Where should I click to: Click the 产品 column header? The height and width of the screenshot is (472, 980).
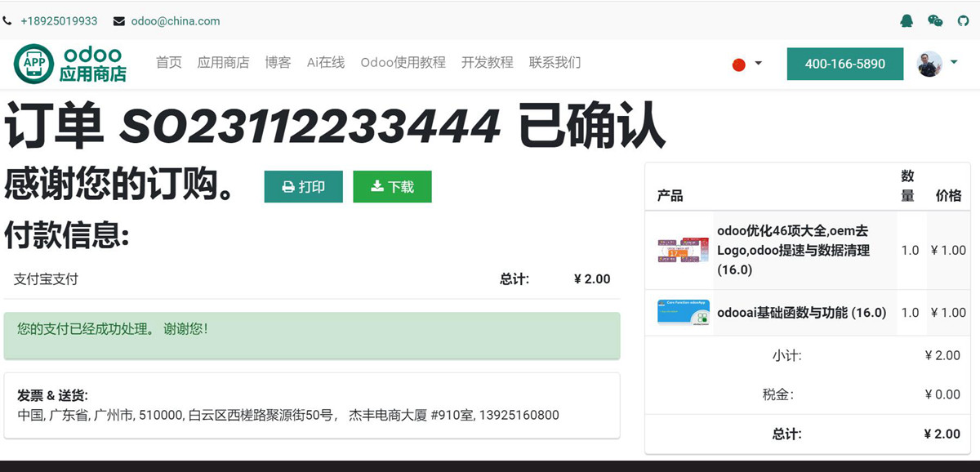click(x=670, y=196)
